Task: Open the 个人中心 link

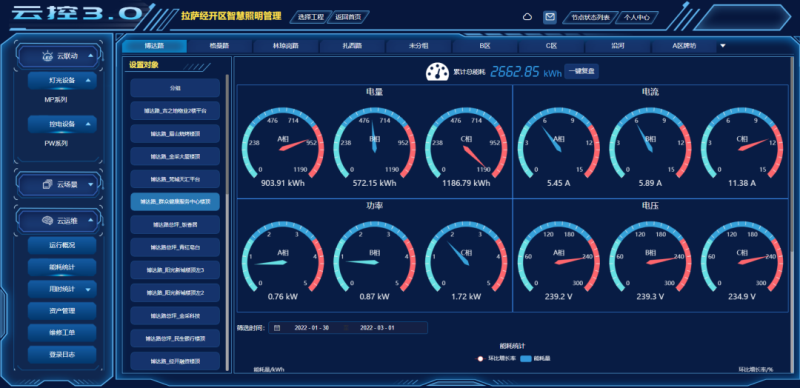Action: pyautogui.click(x=636, y=17)
